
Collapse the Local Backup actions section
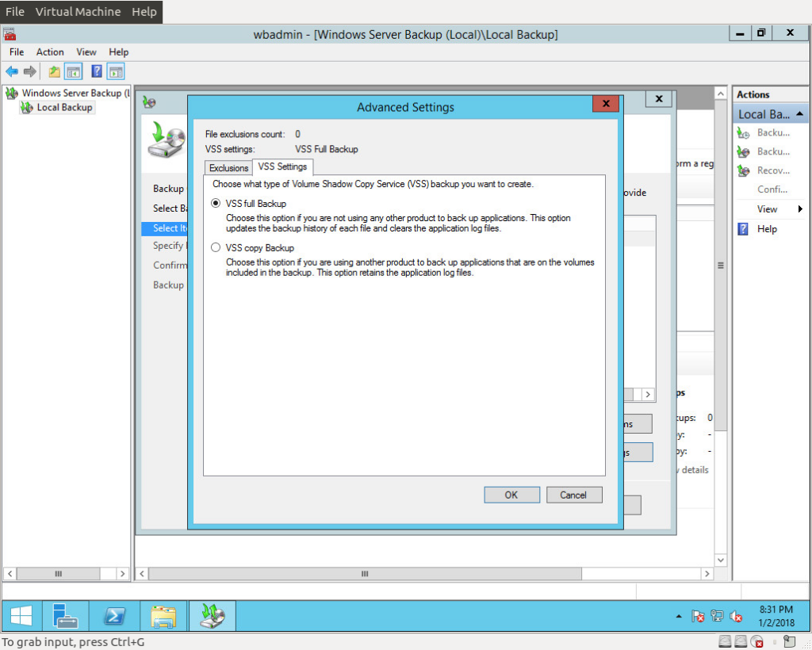(799, 114)
